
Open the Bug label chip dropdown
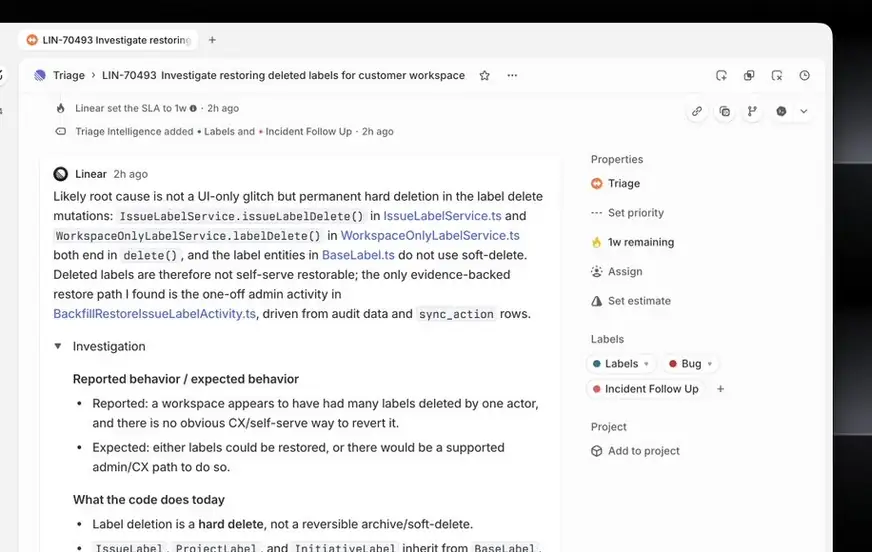pos(690,364)
